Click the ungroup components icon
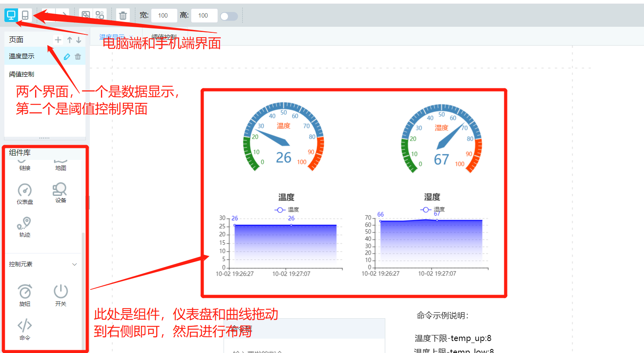The image size is (644, 353). coord(100,15)
